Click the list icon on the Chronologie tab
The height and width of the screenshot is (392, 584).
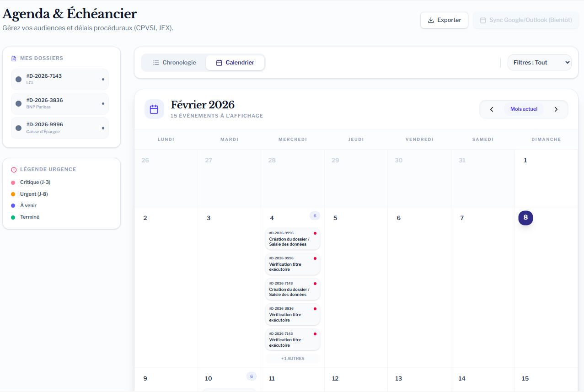[x=155, y=62]
